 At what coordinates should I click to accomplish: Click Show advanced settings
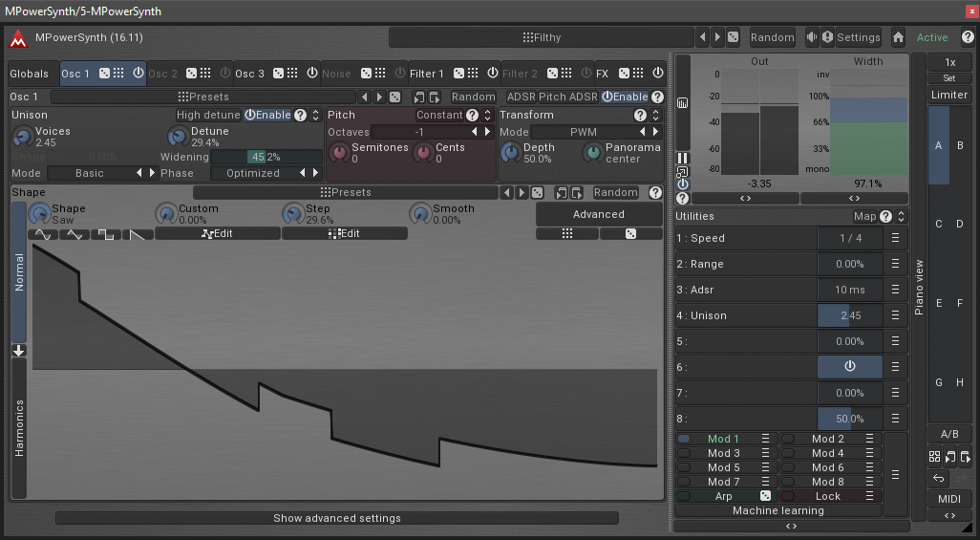tap(337, 518)
